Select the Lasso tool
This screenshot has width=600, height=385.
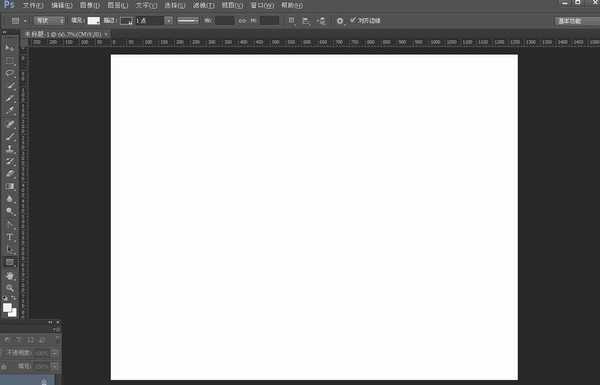coord(10,73)
